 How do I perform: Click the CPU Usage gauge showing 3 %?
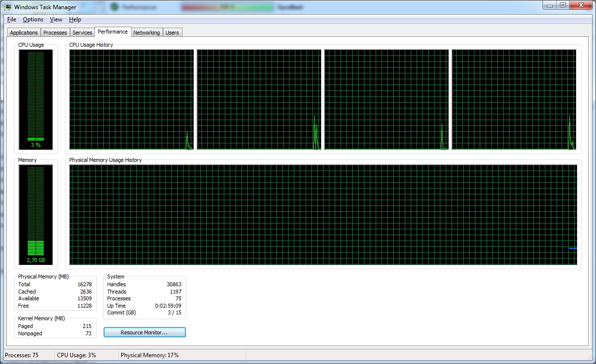point(36,100)
